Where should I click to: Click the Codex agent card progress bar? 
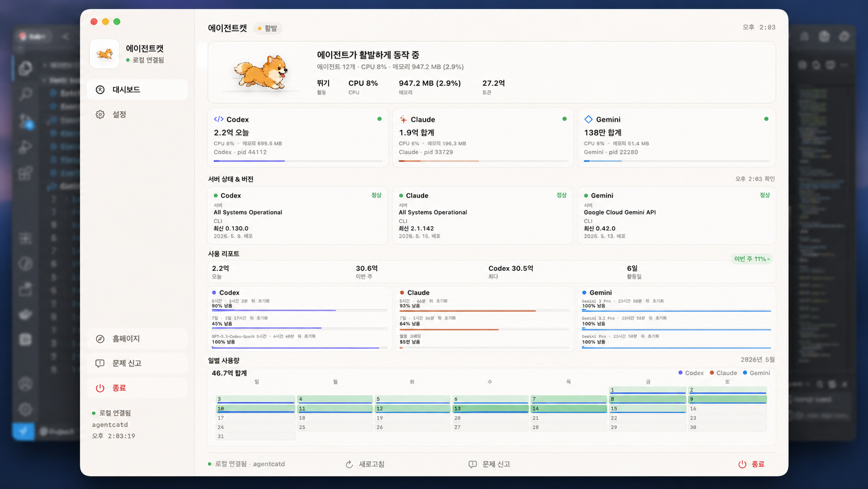[x=298, y=161]
